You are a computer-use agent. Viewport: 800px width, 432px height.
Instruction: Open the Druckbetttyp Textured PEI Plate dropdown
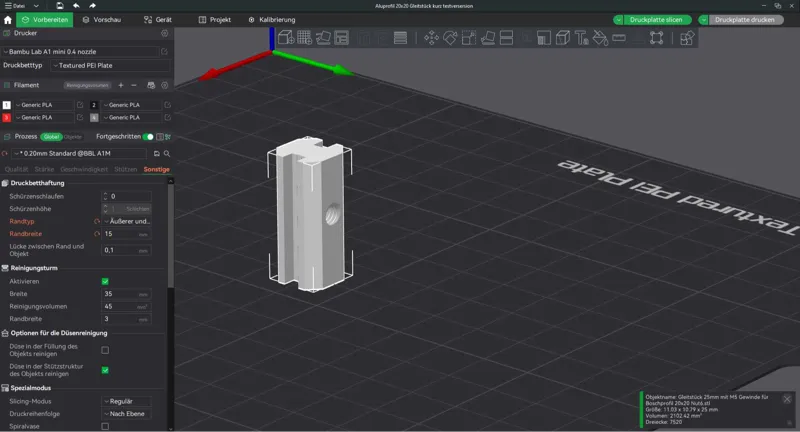pos(110,65)
